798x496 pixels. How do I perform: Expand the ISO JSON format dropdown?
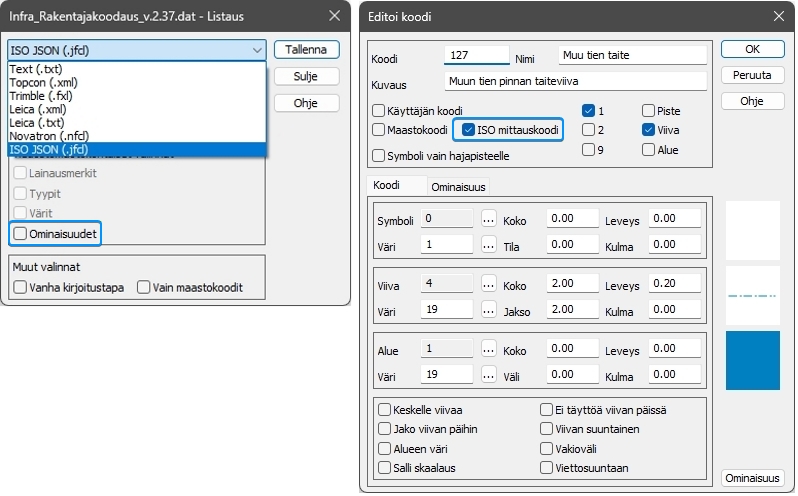[x=137, y=49]
